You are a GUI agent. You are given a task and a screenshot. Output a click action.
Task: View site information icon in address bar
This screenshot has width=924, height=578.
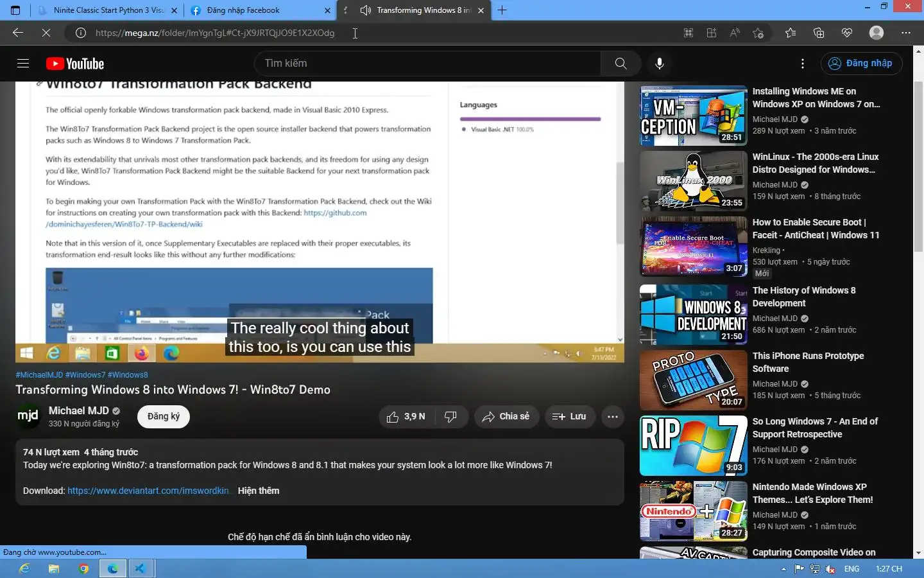81,33
